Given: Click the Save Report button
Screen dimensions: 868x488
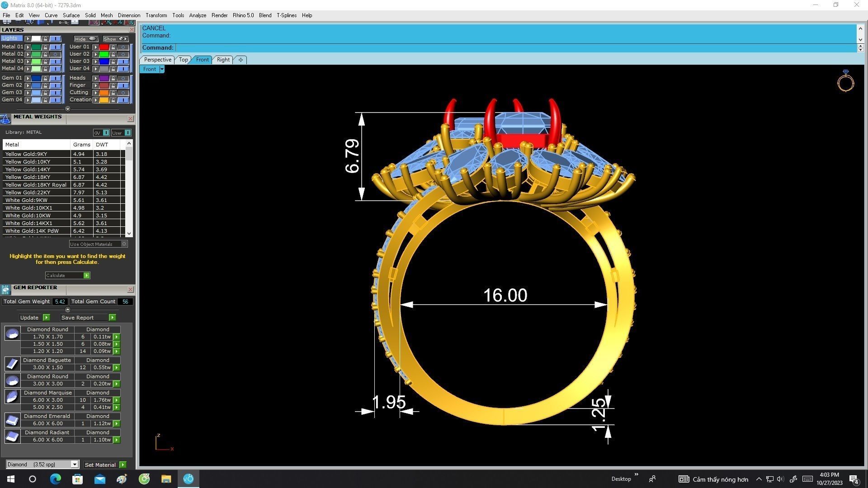Looking at the screenshot, I should [88, 318].
